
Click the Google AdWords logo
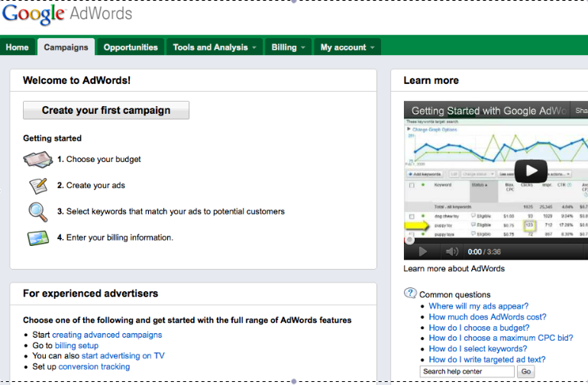pyautogui.click(x=67, y=14)
